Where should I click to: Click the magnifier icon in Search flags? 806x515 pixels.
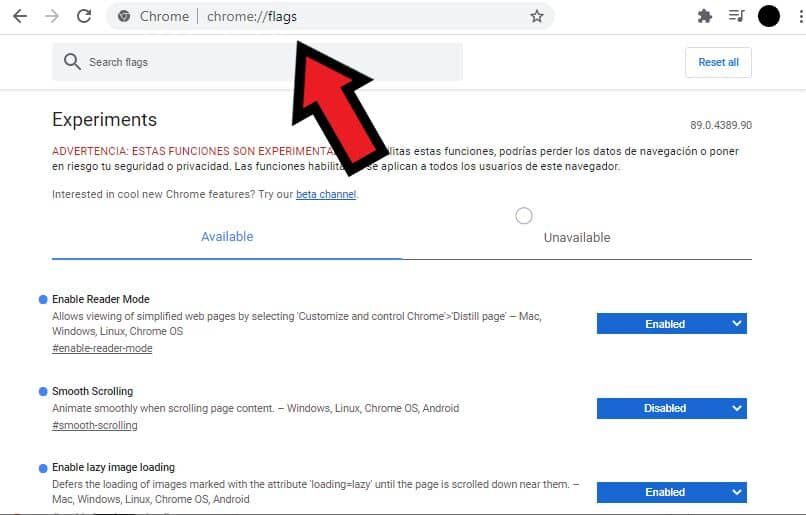72,62
